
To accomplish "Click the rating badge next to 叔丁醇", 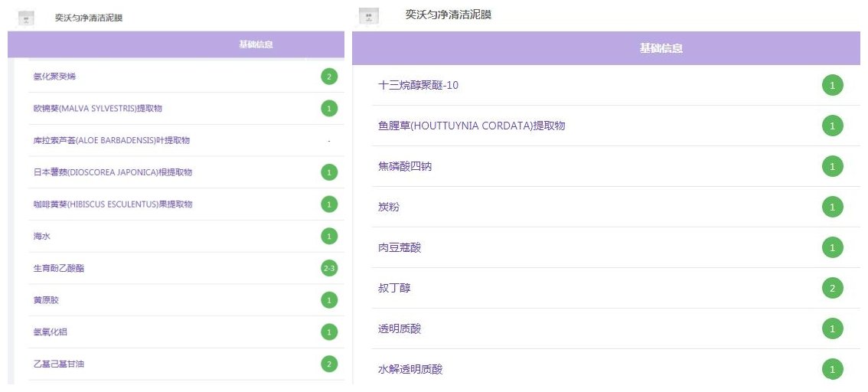I will pyautogui.click(x=832, y=289).
